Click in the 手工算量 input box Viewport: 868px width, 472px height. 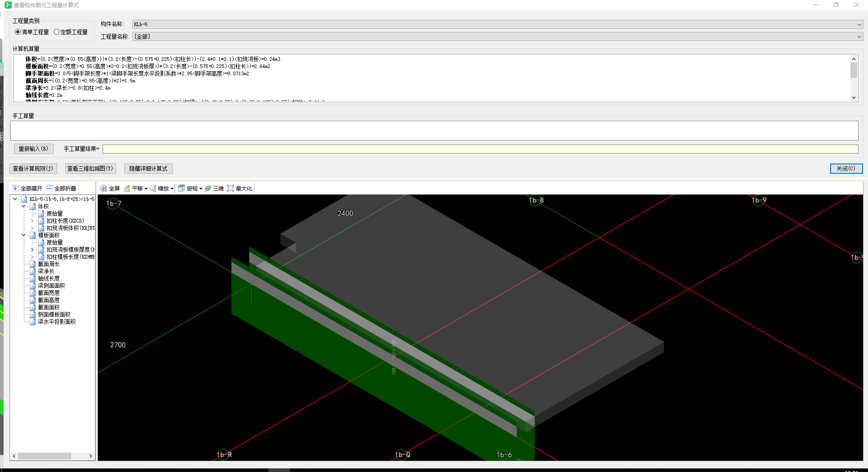(434, 131)
